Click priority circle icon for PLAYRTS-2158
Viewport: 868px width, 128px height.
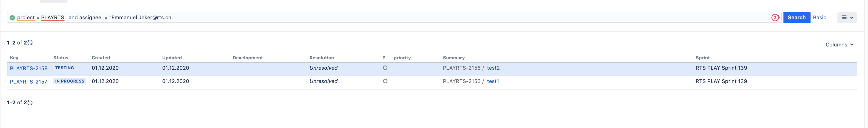[x=385, y=68]
